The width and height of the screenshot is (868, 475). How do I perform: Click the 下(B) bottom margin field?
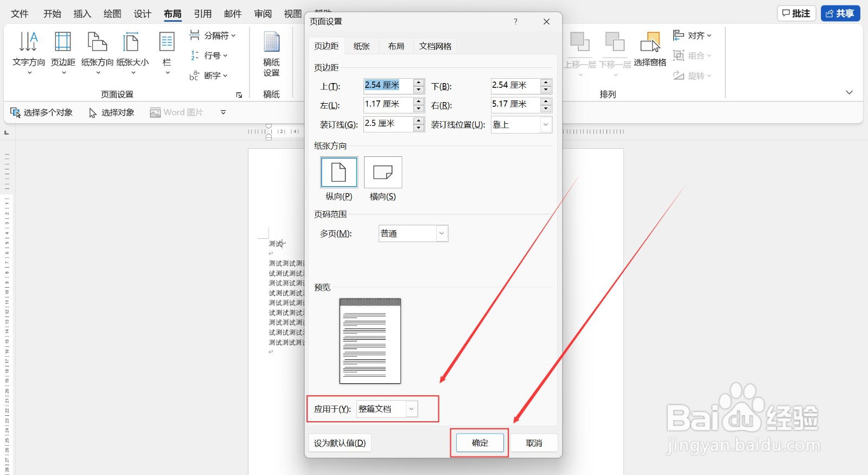coord(516,85)
